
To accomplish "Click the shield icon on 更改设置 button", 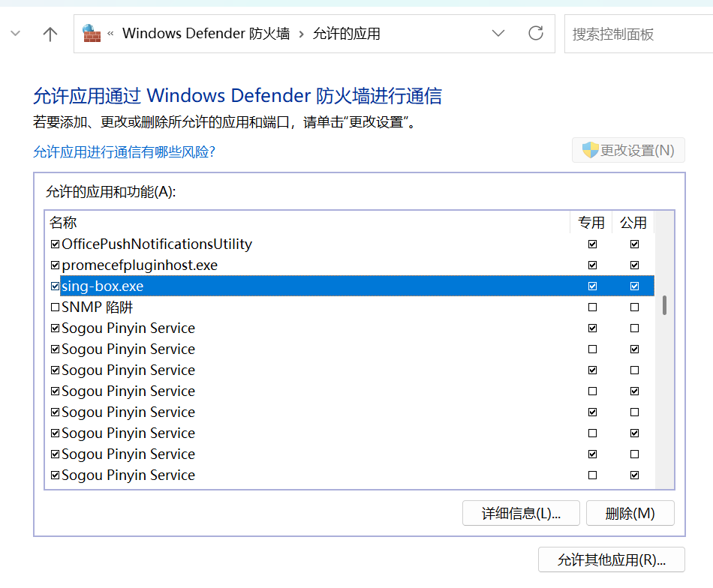I will pyautogui.click(x=590, y=150).
